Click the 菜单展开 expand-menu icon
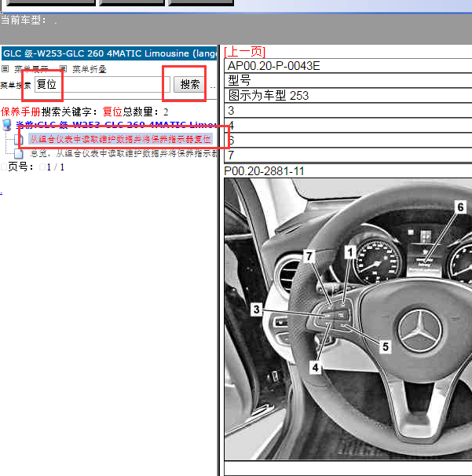This screenshot has width=472, height=476. pyautogui.click(x=5, y=69)
